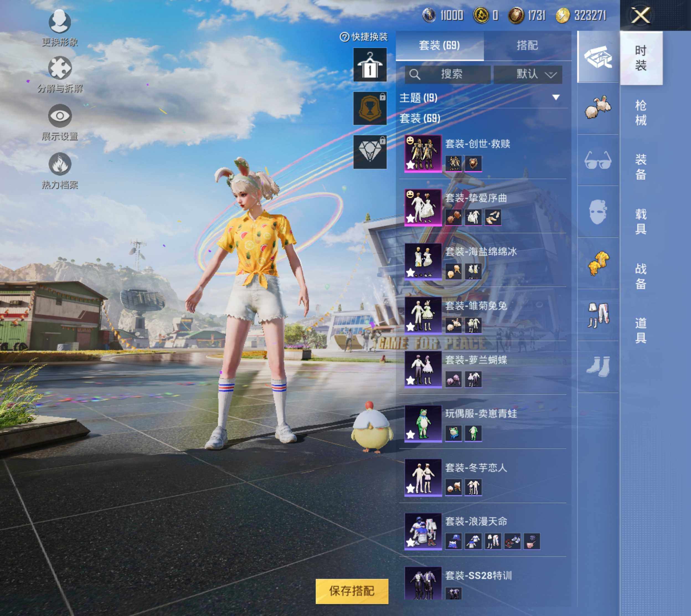691x616 pixels.
Task: Select the locked trophy outfit slot
Action: coord(370,108)
